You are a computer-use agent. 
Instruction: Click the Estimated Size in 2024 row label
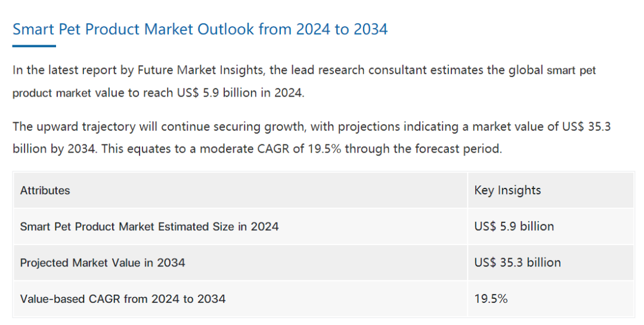pos(149,227)
